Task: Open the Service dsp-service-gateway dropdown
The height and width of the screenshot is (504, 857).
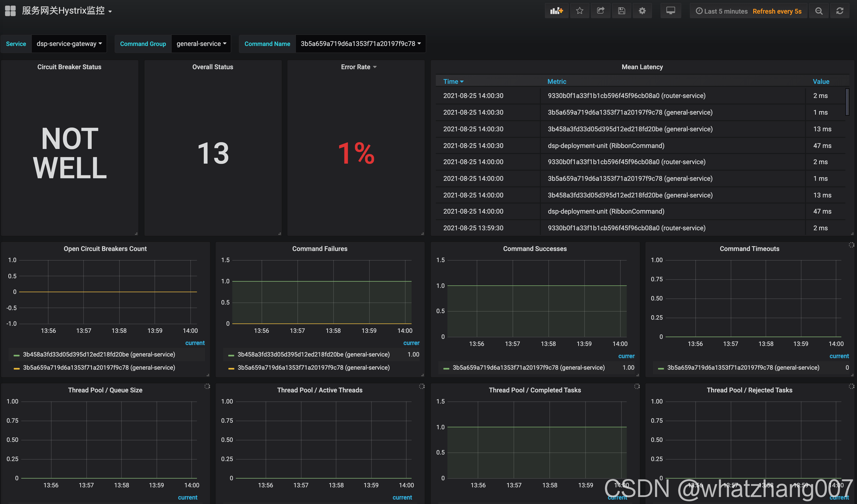Action: (69, 43)
